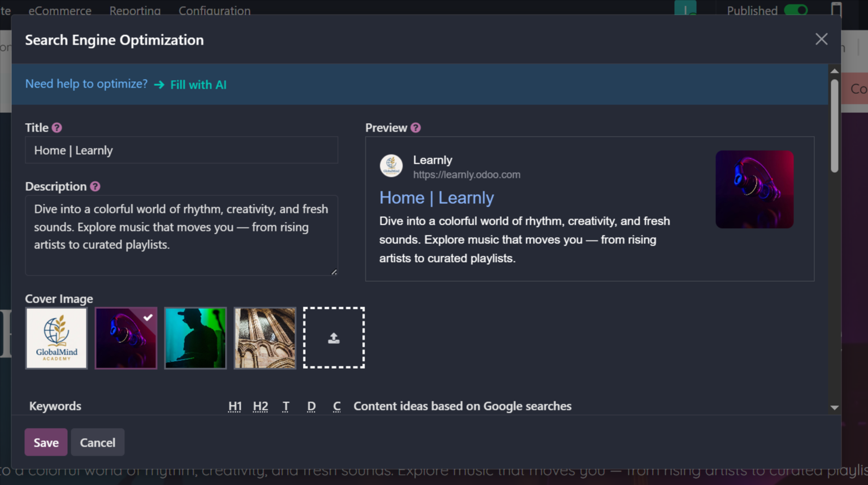Click the T keyword column header
Screen dimensions: 868x485
tap(286, 407)
